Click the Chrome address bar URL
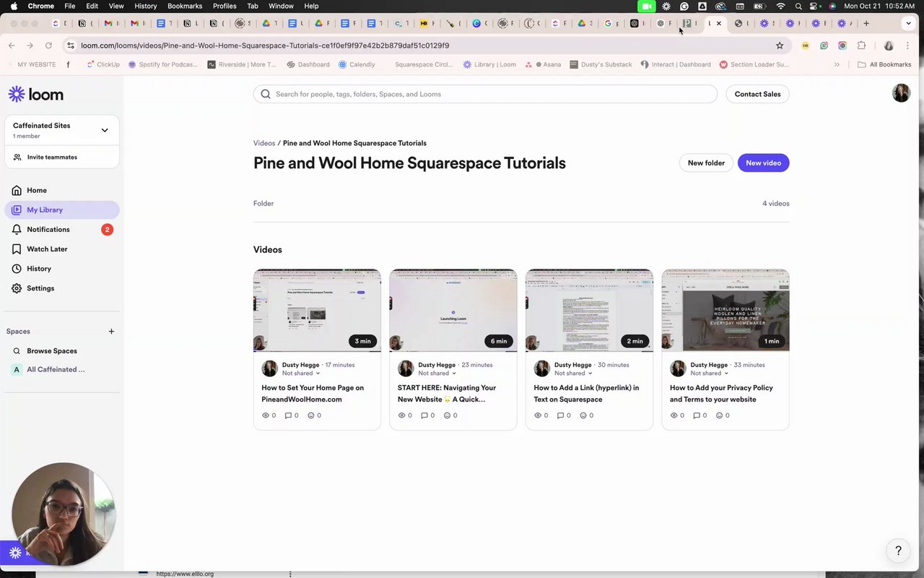This screenshot has width=924, height=578. coord(265,46)
